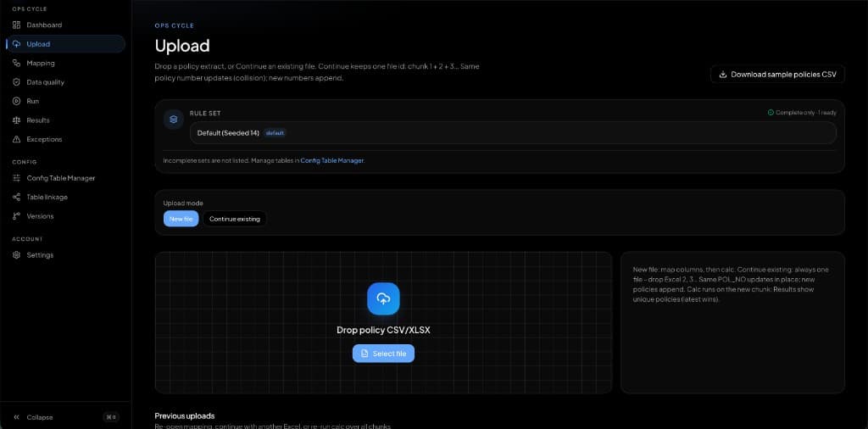Click the Upload cloud icon in sidebar
The width and height of the screenshot is (868, 429).
pos(16,44)
